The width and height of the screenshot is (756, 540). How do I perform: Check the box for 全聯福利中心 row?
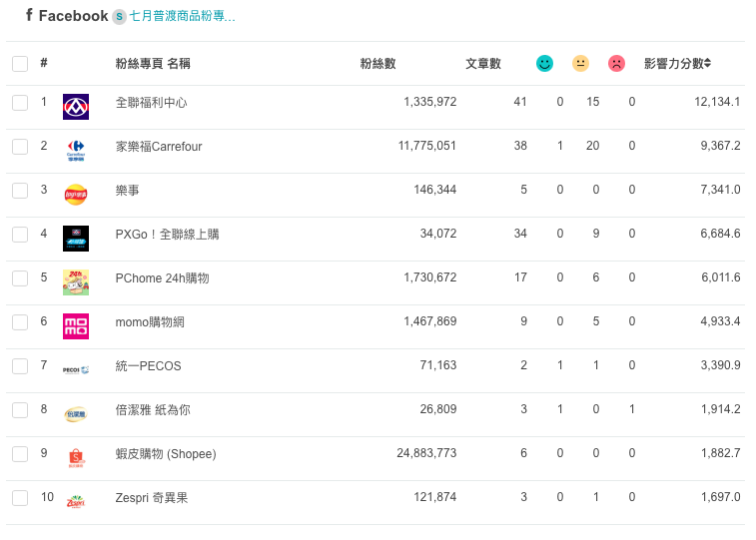[20, 103]
